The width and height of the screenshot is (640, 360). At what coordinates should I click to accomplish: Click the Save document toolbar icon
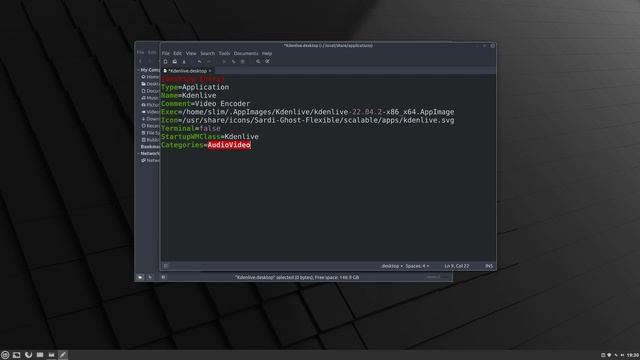point(184,62)
